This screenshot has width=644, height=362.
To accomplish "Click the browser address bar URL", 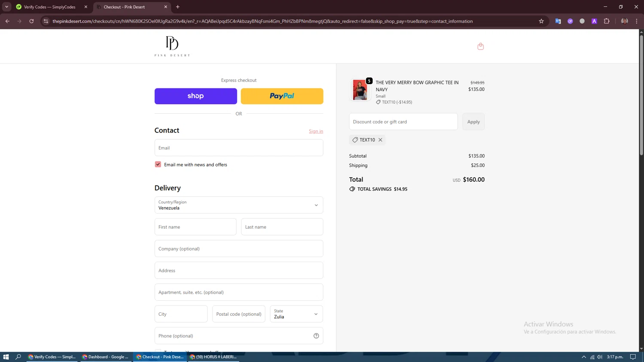I will tap(262, 21).
